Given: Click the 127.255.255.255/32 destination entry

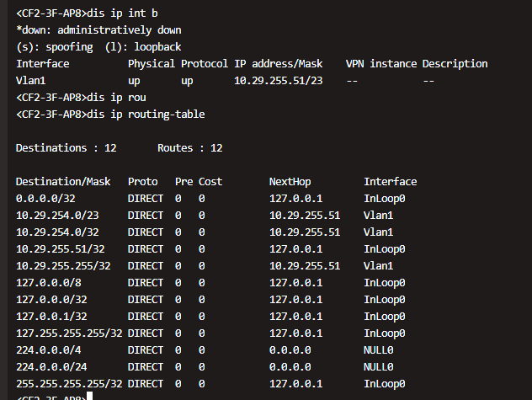Looking at the screenshot, I should 69,333.
